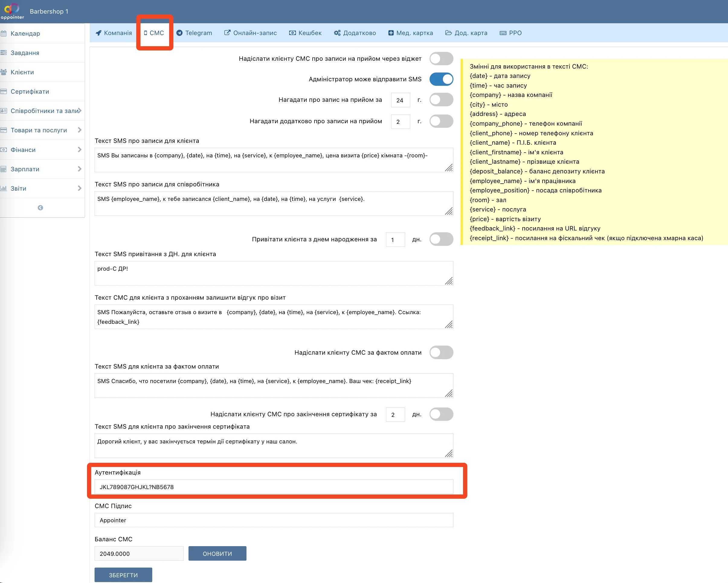Image resolution: width=728 pixels, height=583 pixels.
Task: Open the Мед. картка tab
Action: 411,33
